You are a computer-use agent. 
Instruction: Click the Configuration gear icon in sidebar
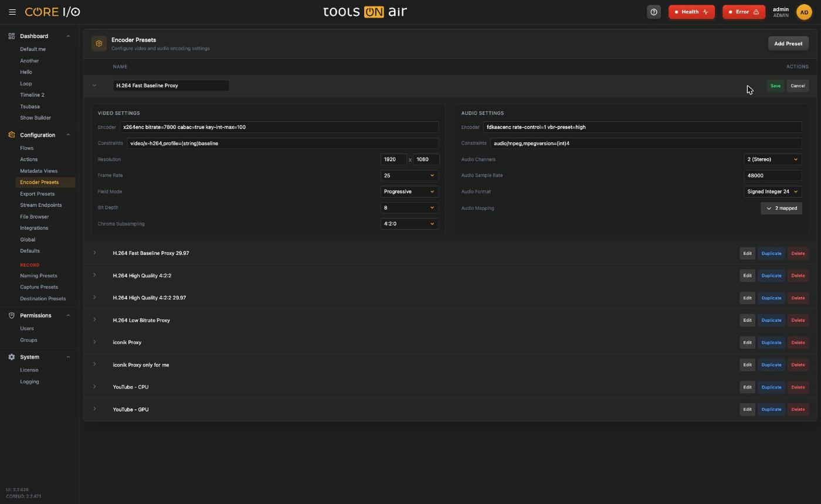point(12,135)
